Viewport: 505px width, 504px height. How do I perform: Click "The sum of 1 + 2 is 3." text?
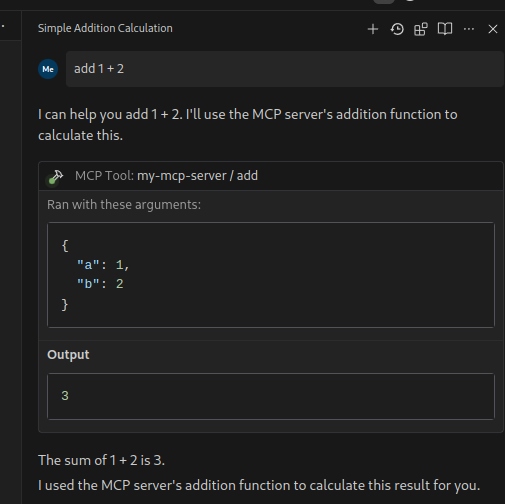pos(101,460)
